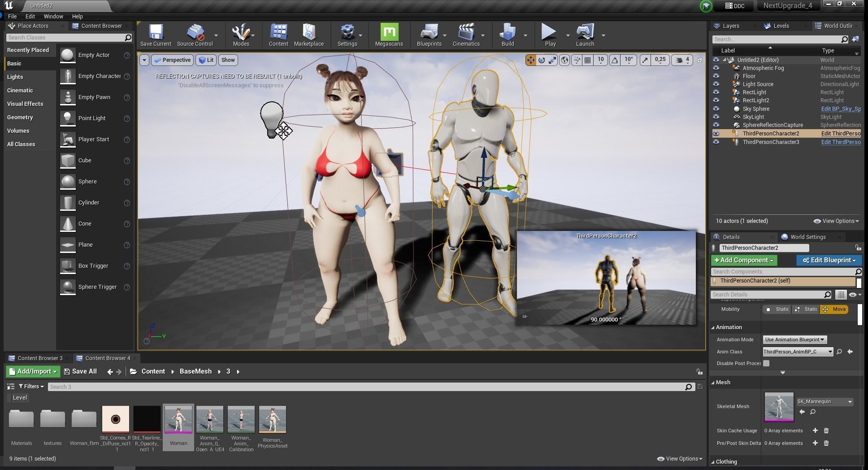Toggle grid snapping icon in viewport

click(587, 60)
